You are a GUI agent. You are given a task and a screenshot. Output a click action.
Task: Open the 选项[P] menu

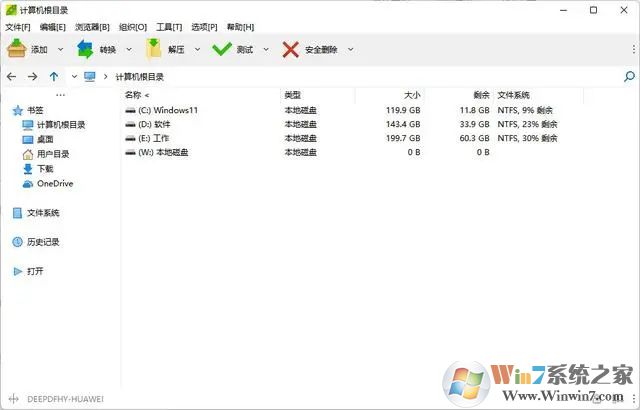click(204, 27)
